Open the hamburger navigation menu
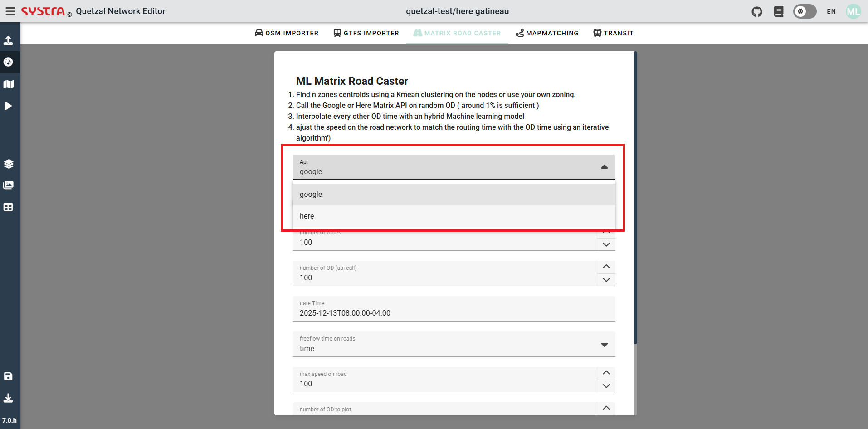This screenshot has height=429, width=868. pyautogui.click(x=10, y=11)
